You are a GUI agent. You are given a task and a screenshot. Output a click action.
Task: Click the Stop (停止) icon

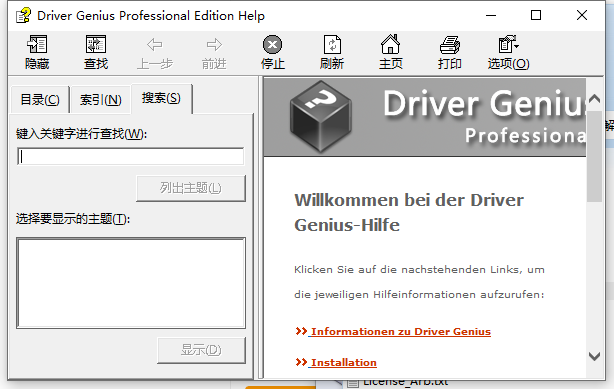(273, 45)
